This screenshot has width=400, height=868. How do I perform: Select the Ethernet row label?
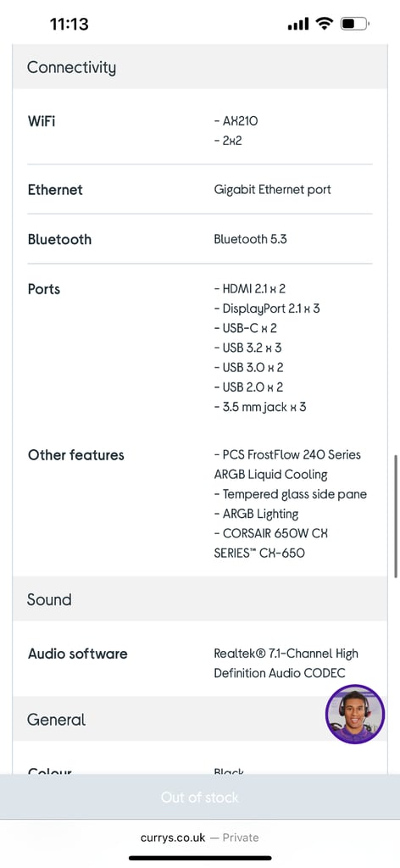point(55,190)
